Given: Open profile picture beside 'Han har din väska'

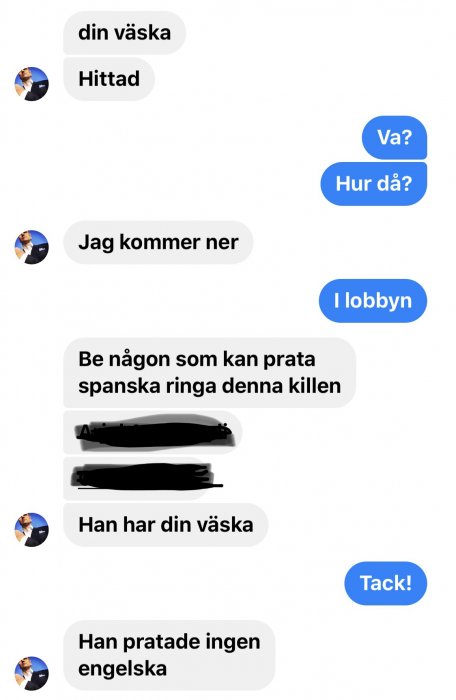Looking at the screenshot, I should [x=31, y=529].
